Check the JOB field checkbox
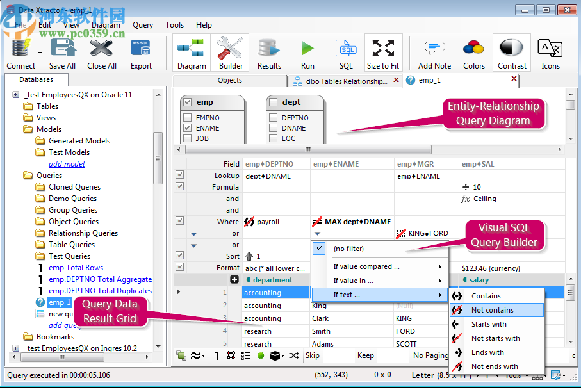The image size is (581, 392). [x=188, y=138]
